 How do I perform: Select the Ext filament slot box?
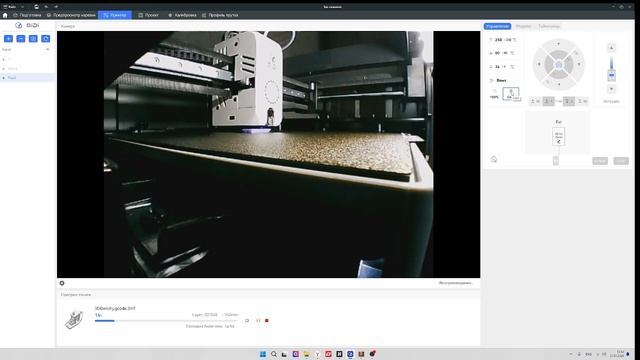(x=559, y=136)
